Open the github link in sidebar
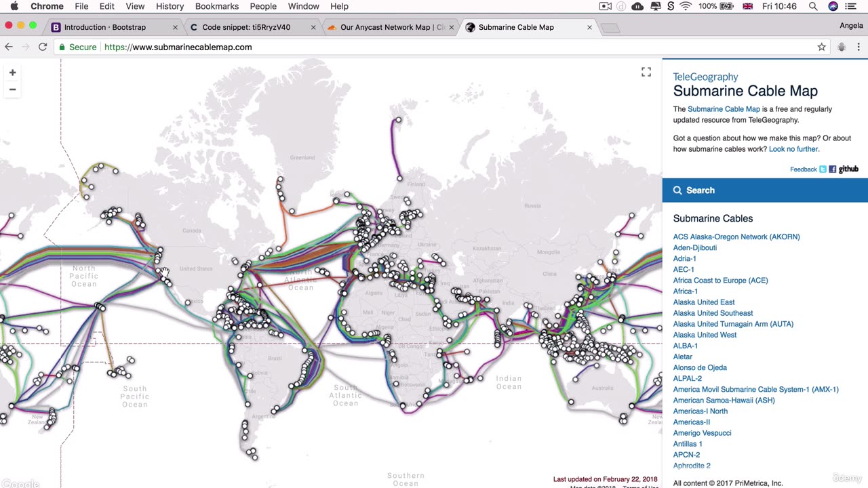Screen dimensions: 868x488 pos(848,169)
